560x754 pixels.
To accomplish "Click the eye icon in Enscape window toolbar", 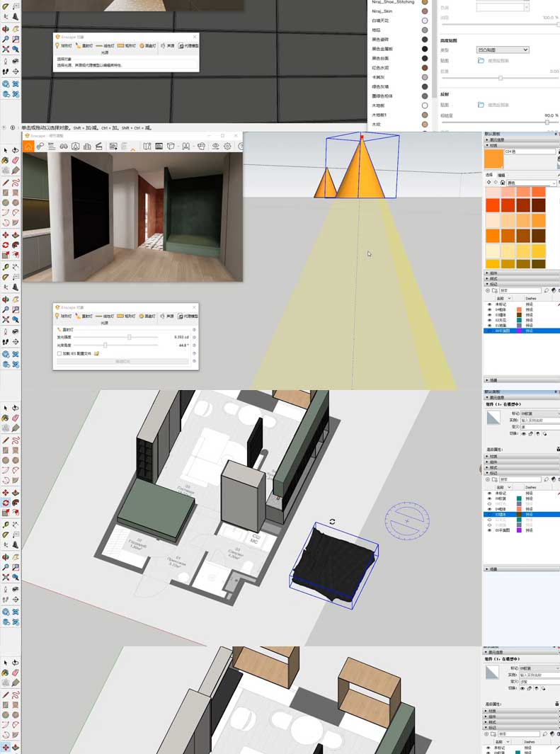I will point(215,147).
